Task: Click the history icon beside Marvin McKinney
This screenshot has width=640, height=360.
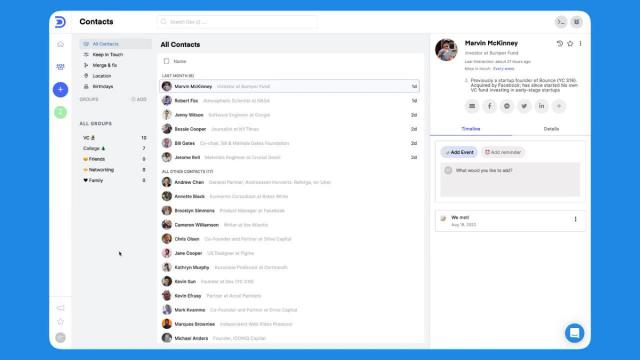Action: [560, 43]
